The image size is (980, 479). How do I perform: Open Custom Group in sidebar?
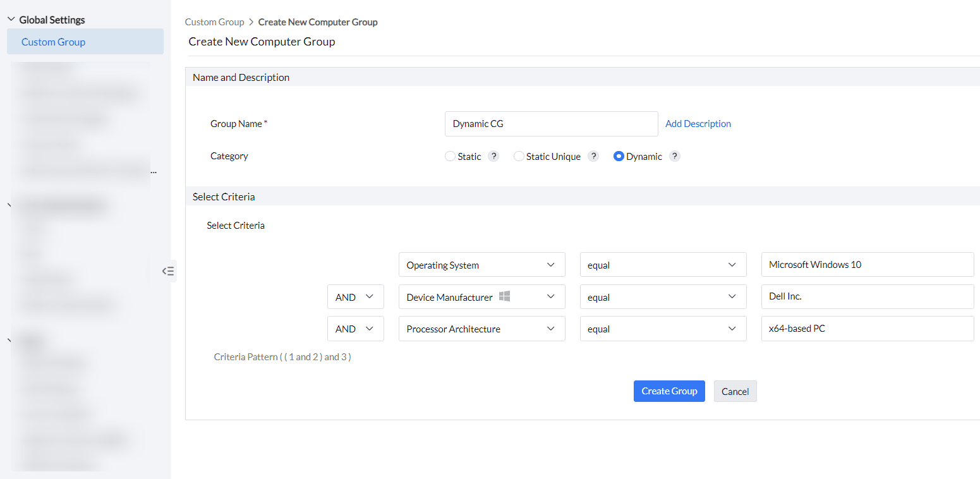pyautogui.click(x=54, y=42)
